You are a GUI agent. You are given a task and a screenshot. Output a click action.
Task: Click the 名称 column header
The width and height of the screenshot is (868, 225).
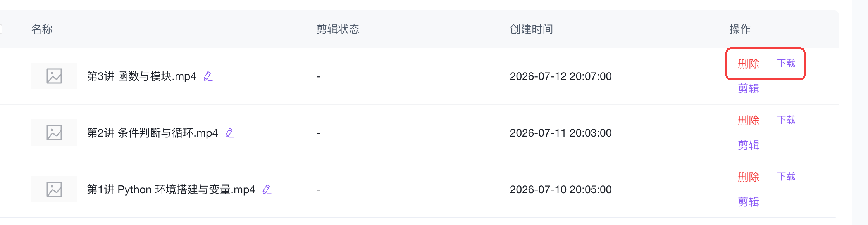[42, 29]
